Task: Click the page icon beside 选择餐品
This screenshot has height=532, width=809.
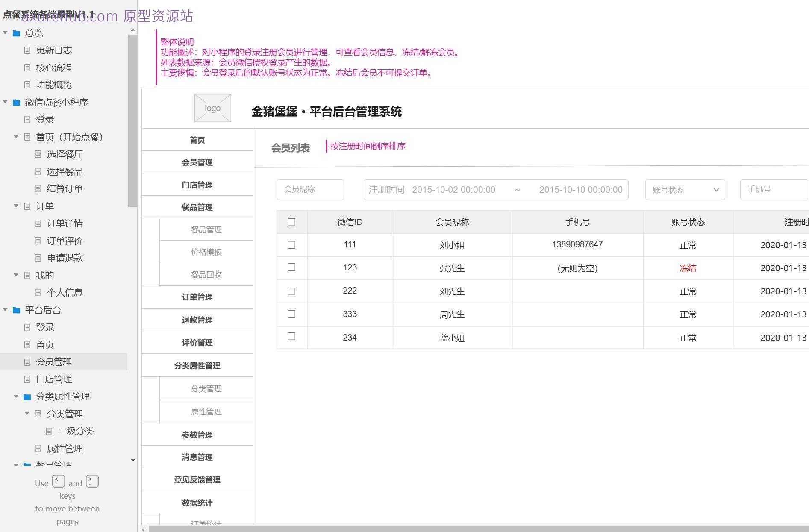Action: [x=38, y=171]
